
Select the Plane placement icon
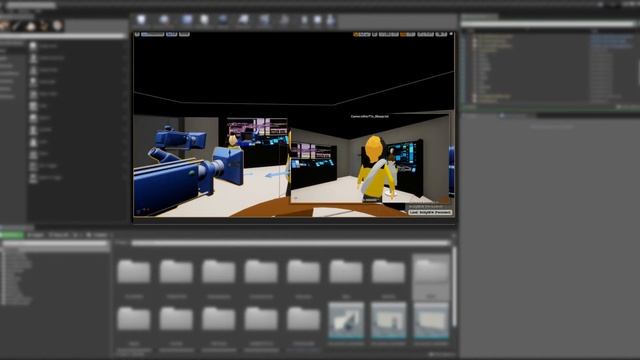tap(33, 154)
